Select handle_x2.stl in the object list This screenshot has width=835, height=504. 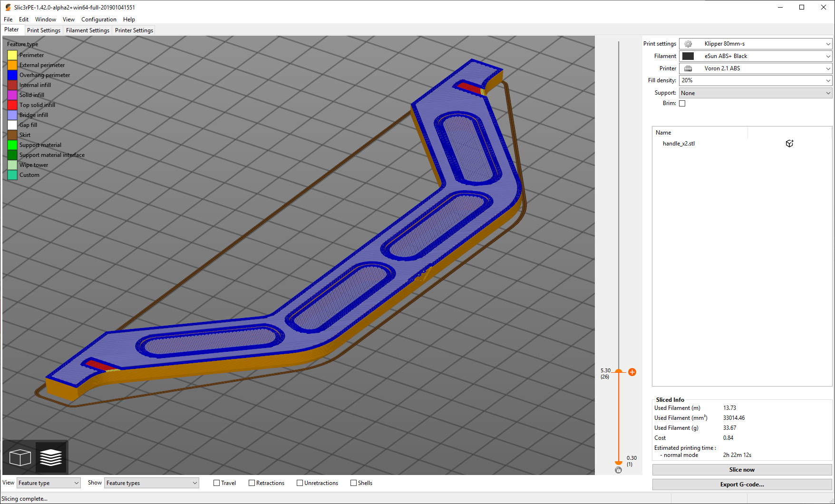point(679,144)
